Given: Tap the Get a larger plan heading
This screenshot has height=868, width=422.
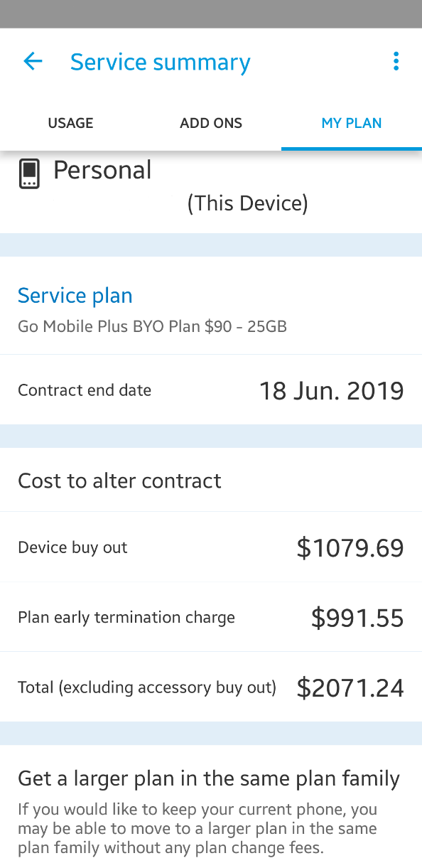Looking at the screenshot, I should click(210, 778).
